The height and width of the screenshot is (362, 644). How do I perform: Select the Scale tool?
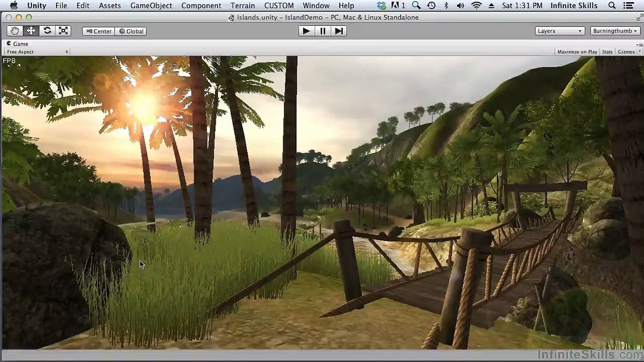click(63, 31)
